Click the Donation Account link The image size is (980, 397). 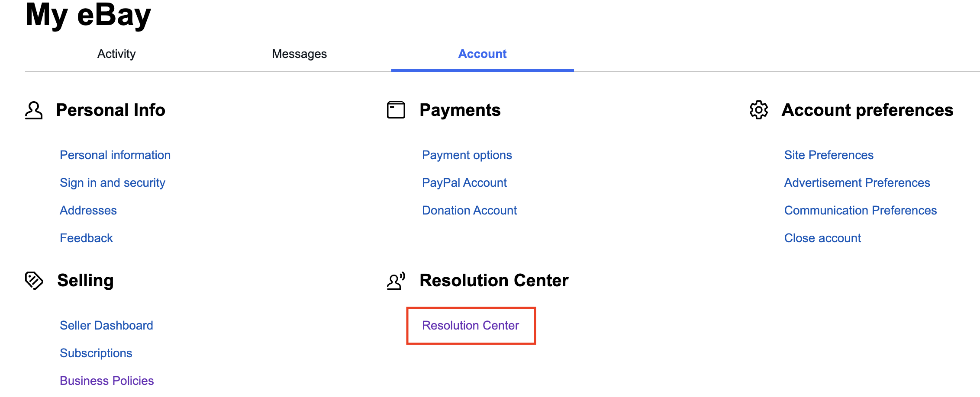coord(469,210)
